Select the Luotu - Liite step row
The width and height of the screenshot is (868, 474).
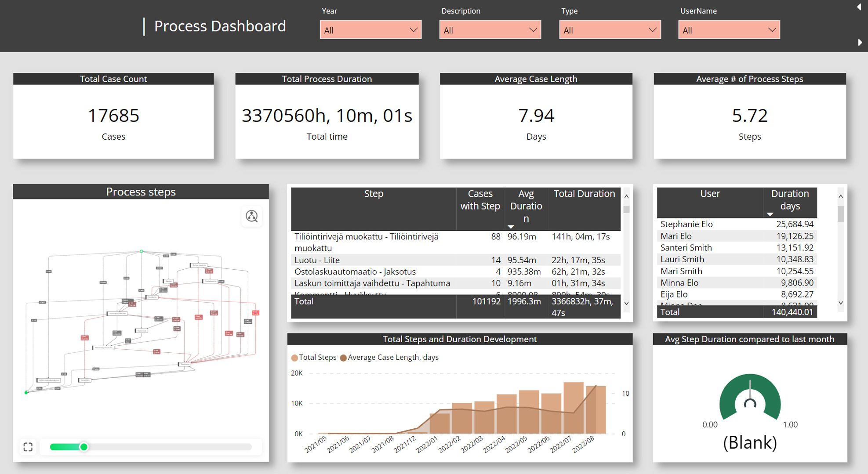tap(317, 260)
